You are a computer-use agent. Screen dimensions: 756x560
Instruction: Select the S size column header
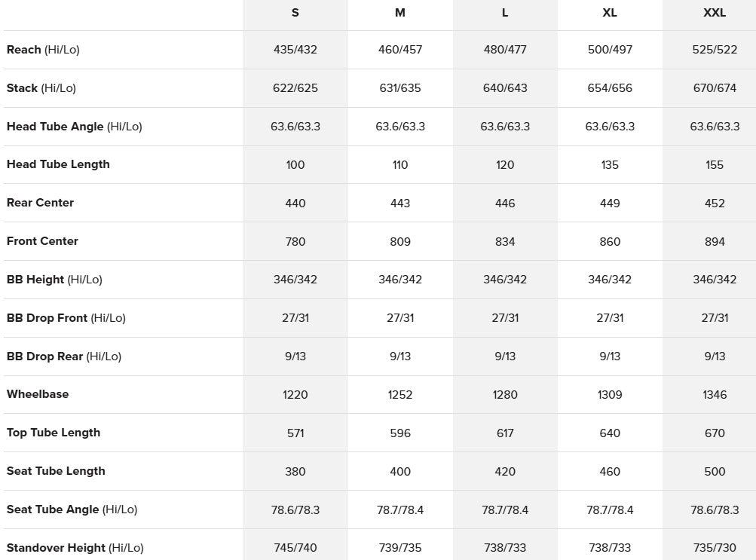pyautogui.click(x=295, y=13)
